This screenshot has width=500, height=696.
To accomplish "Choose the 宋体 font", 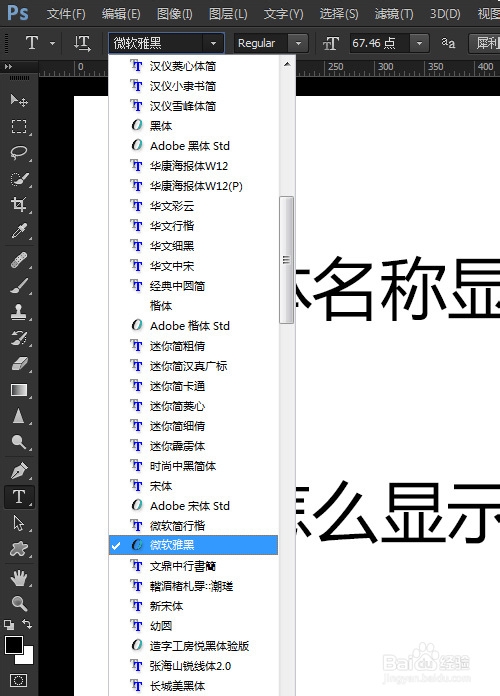I will tap(194, 486).
